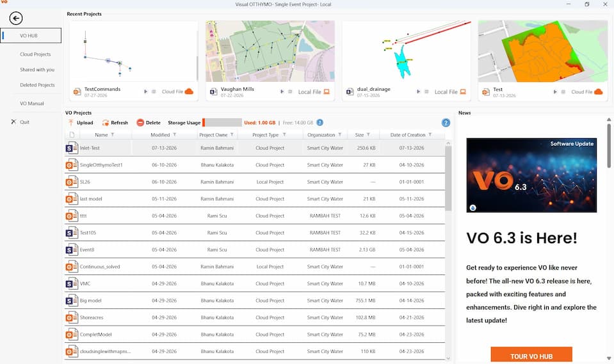The image size is (614, 364).
Task: Select VO HUB in the sidebar
Action: (31, 36)
